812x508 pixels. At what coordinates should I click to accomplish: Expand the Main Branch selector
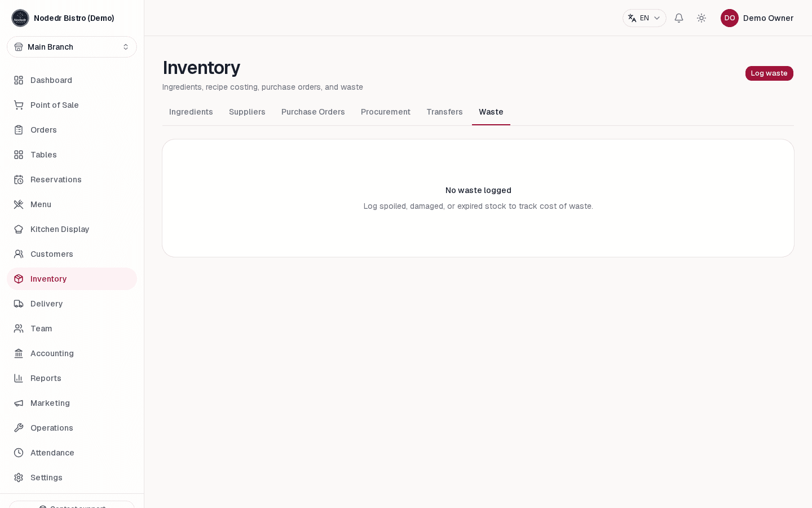[x=72, y=47]
